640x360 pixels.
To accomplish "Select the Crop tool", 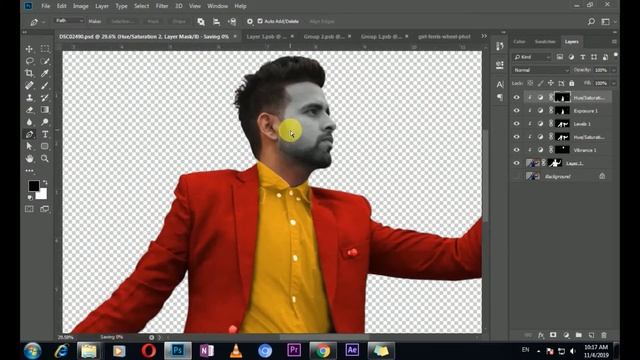I will (x=29, y=73).
